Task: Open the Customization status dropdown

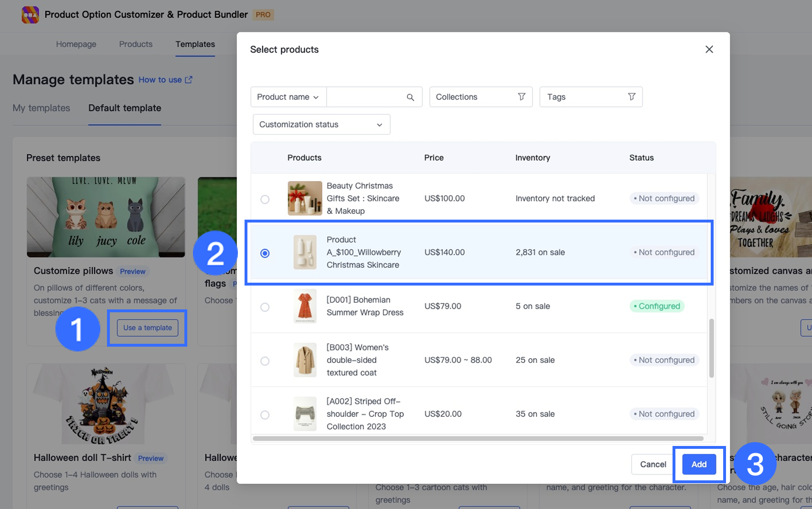Action: click(321, 125)
